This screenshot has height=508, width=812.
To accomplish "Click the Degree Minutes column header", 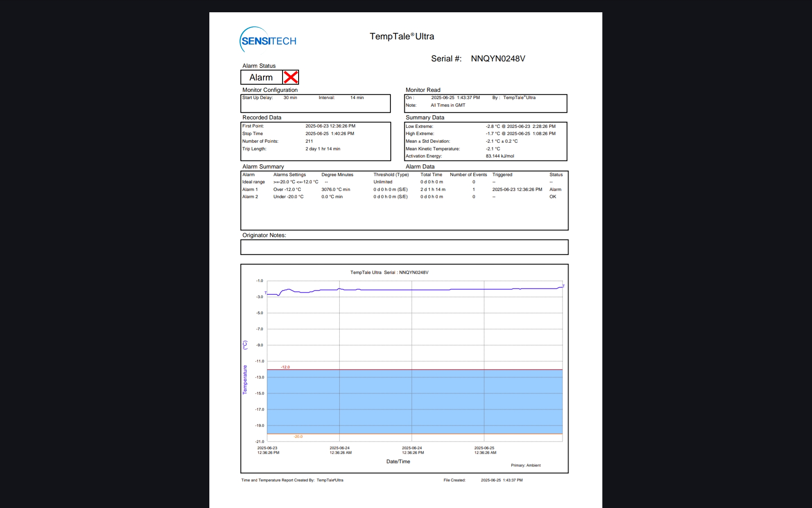I will tap(337, 175).
